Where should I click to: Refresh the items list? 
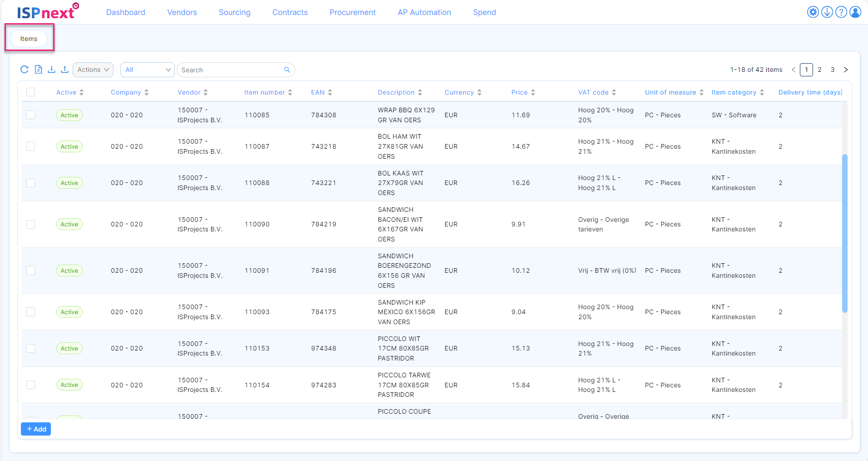[x=25, y=70]
